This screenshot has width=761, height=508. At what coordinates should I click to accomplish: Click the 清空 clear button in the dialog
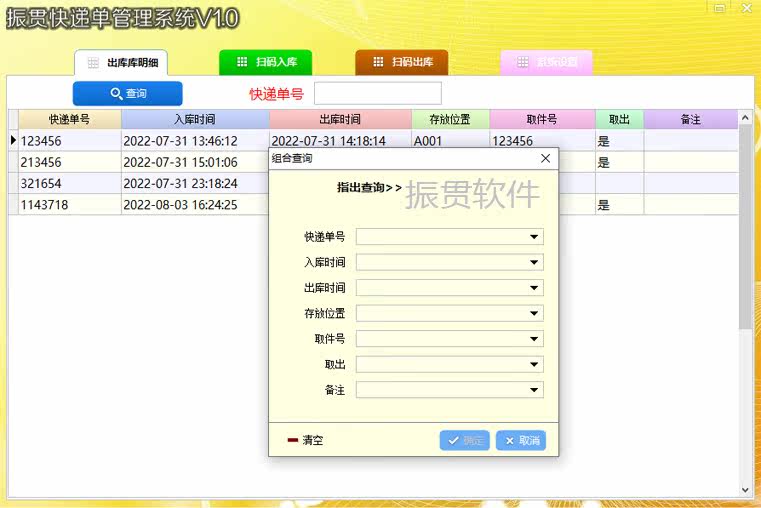tap(305, 440)
